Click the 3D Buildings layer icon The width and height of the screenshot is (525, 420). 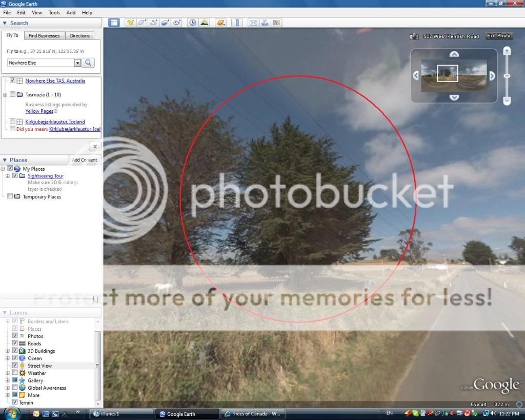pos(22,351)
